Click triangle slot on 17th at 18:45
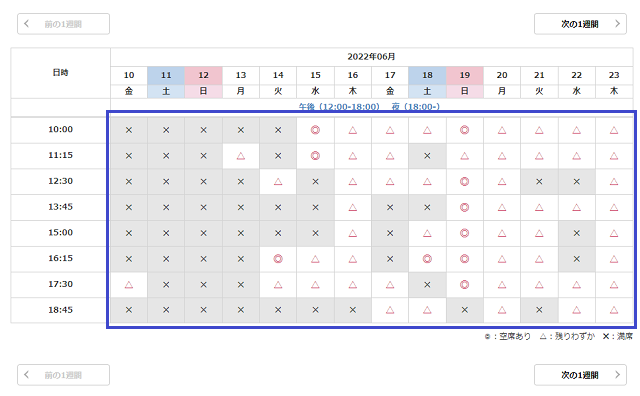The width and height of the screenshot is (640, 396). click(390, 310)
